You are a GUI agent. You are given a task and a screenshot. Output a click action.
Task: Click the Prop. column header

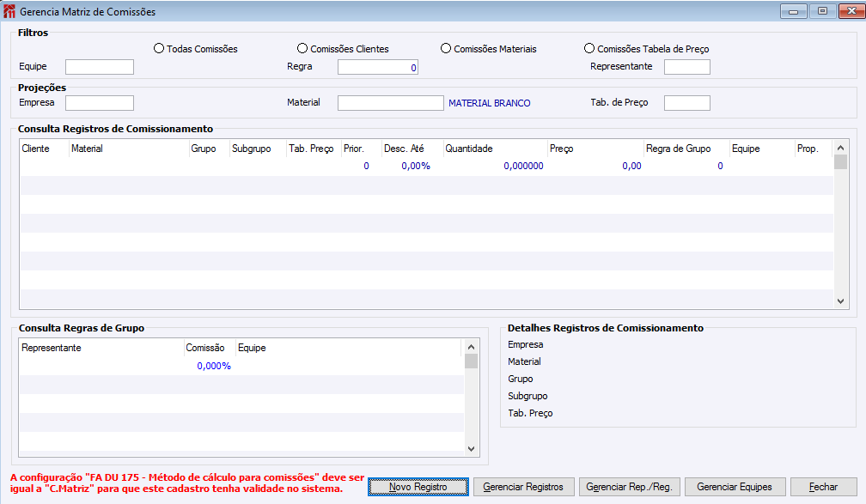pyautogui.click(x=813, y=149)
